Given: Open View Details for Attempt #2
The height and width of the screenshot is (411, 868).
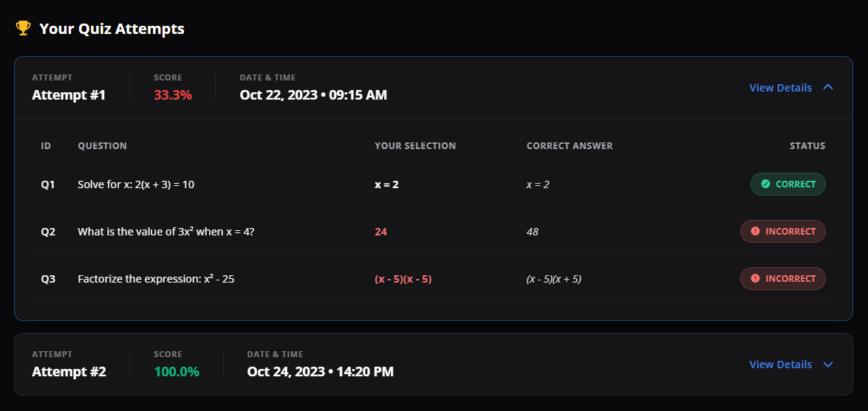Looking at the screenshot, I should coord(780,365).
